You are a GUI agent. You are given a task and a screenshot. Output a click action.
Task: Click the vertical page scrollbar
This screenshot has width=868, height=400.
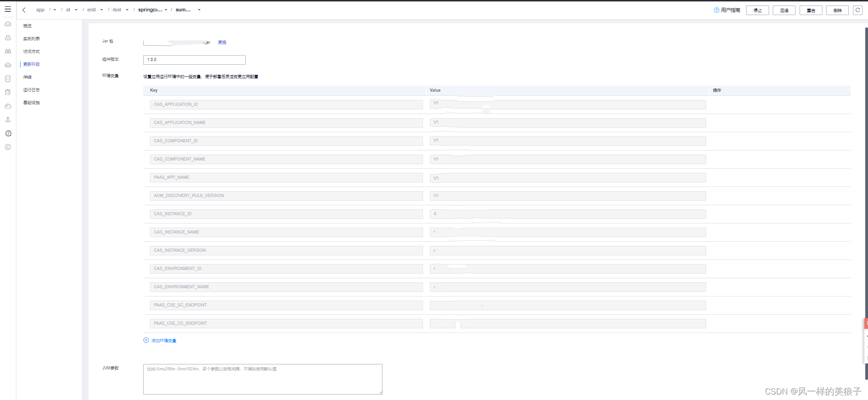coord(866,203)
